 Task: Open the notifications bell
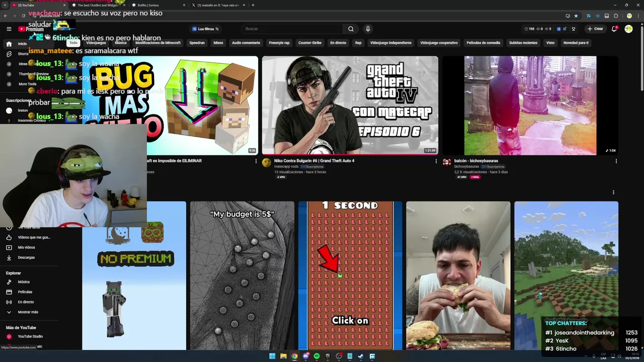614,29
